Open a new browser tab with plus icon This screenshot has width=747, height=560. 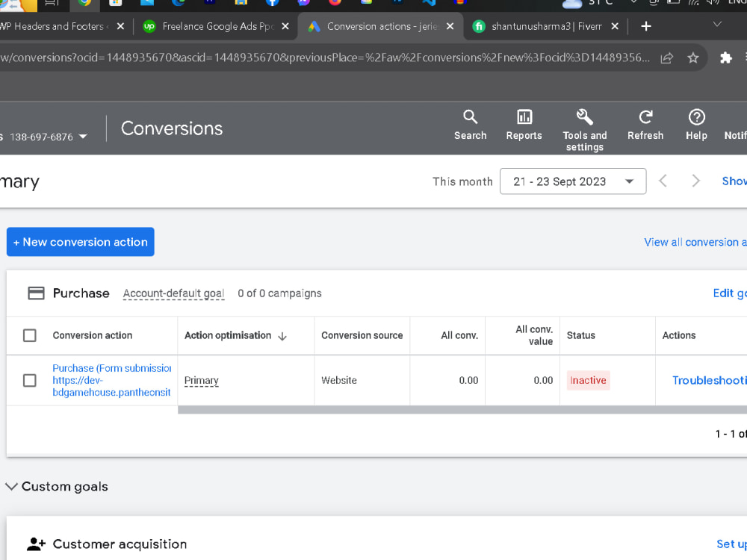pos(645,26)
